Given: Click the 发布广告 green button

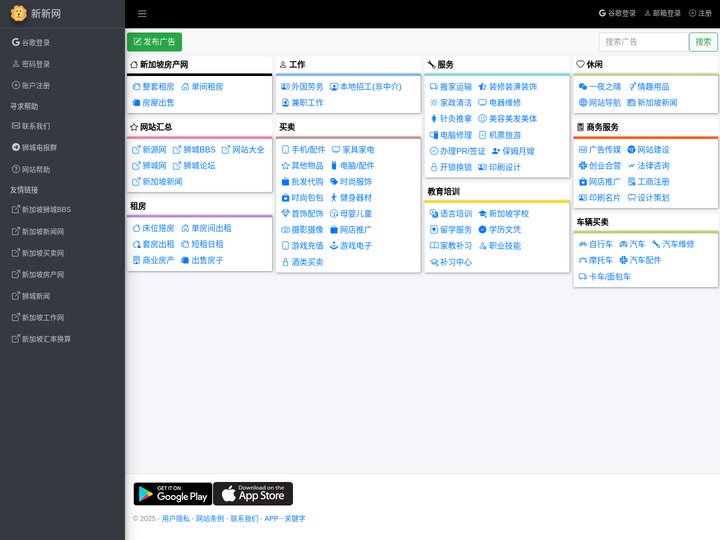Looking at the screenshot, I should [x=154, y=42].
